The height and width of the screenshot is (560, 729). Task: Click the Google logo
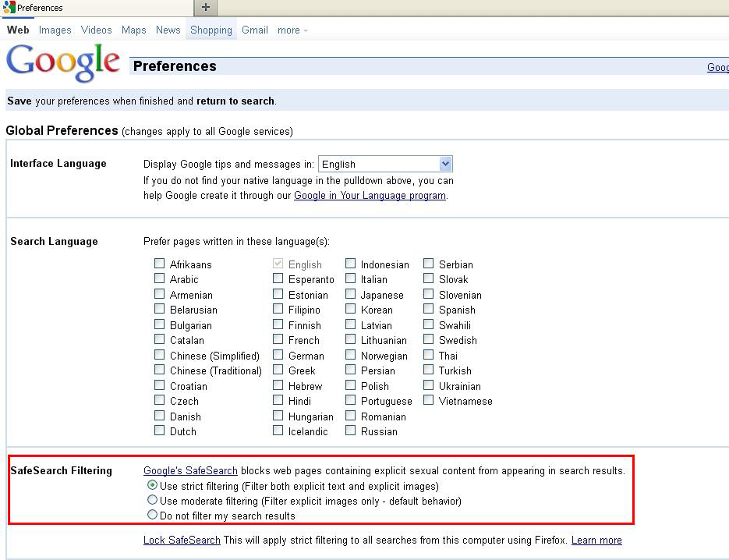coord(63,62)
